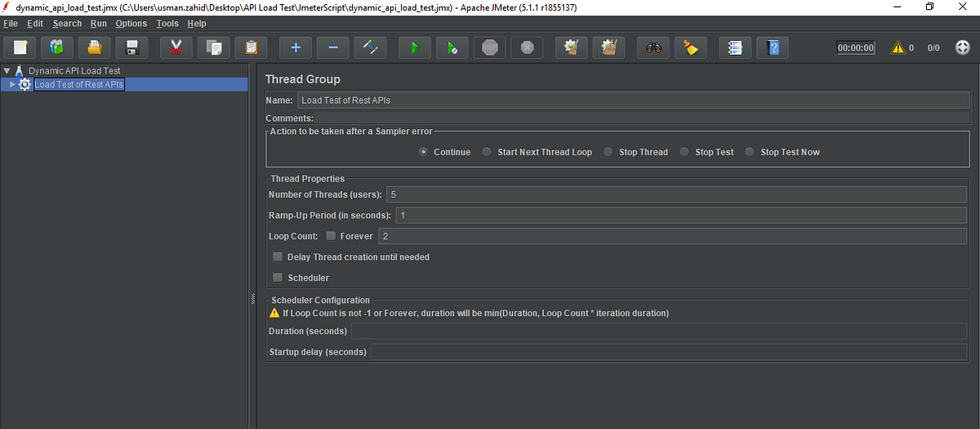This screenshot has height=429, width=980.
Task: Open the Options menu
Action: (x=131, y=24)
